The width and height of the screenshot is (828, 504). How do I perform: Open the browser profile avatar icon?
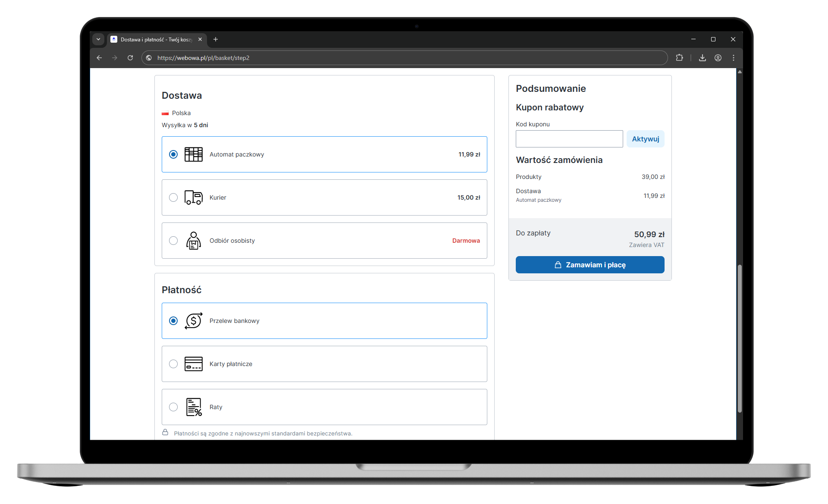coord(718,58)
